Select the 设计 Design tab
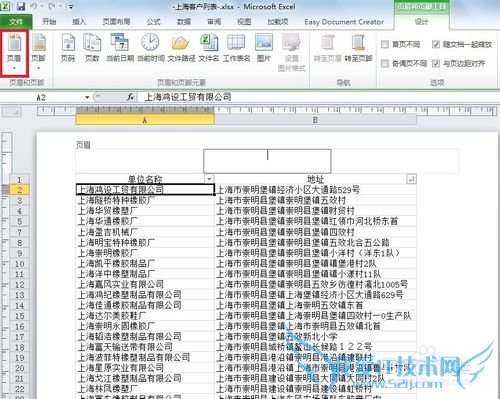 click(421, 22)
